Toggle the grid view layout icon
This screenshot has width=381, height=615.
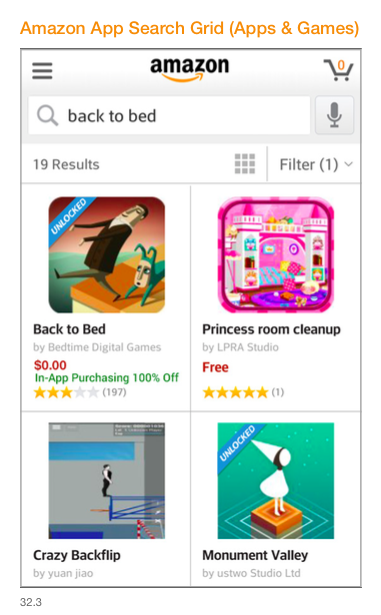click(x=245, y=164)
